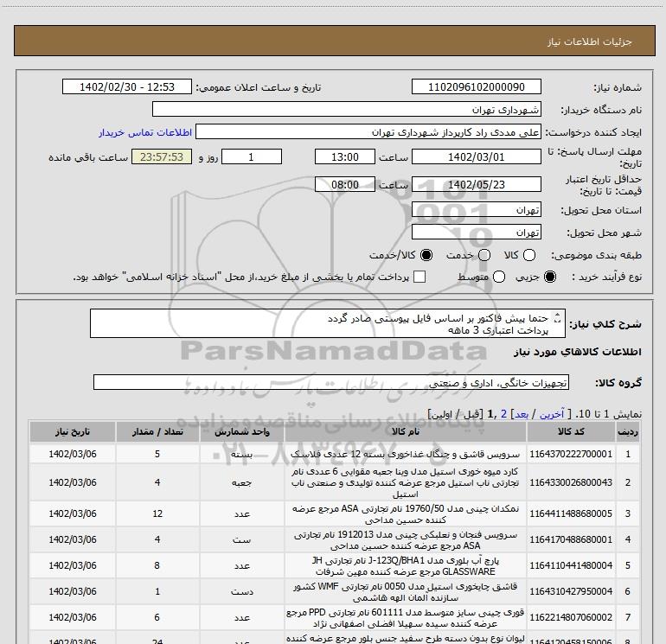Click unit جعبه in row 2
Viewport: 666px width, 644px height.
[241, 482]
